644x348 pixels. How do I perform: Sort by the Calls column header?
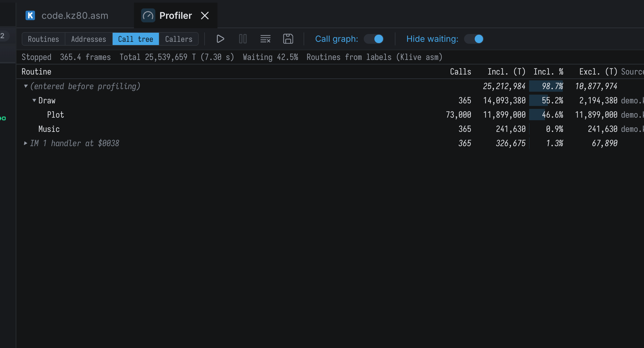point(461,72)
